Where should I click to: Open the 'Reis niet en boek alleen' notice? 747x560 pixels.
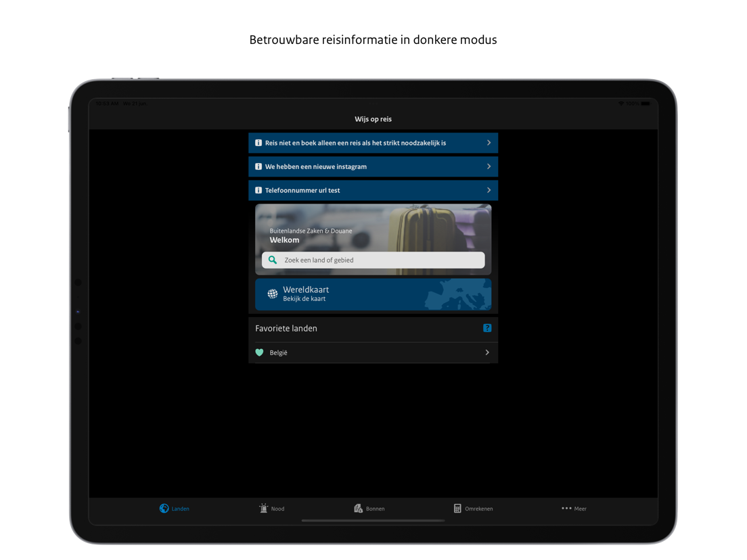[373, 143]
